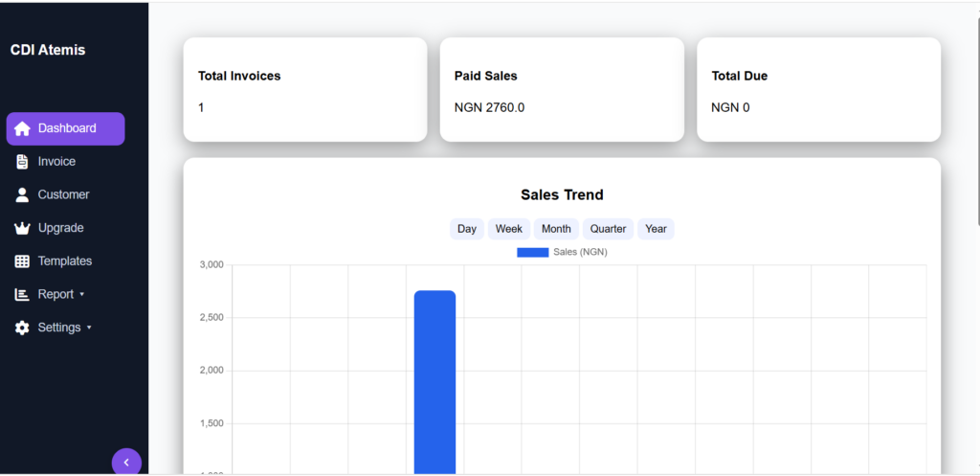Click the Dashboard home icon
This screenshot has width=980, height=476.
(x=22, y=129)
